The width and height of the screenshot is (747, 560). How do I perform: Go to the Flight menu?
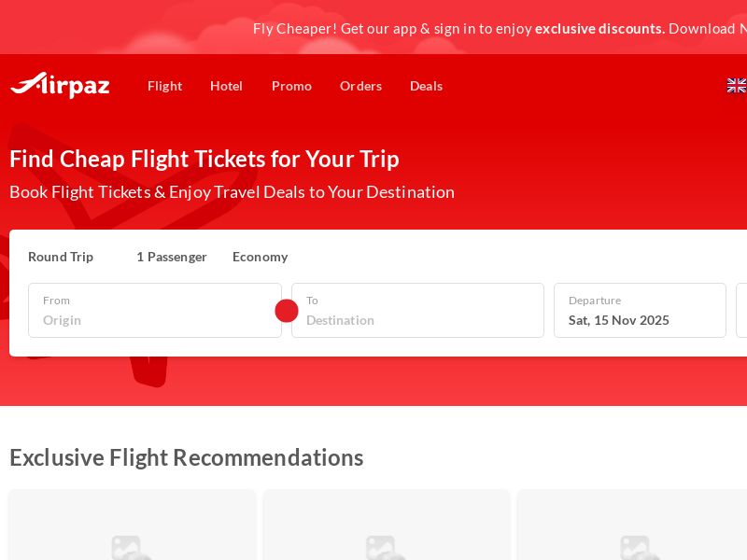pyautogui.click(x=164, y=86)
